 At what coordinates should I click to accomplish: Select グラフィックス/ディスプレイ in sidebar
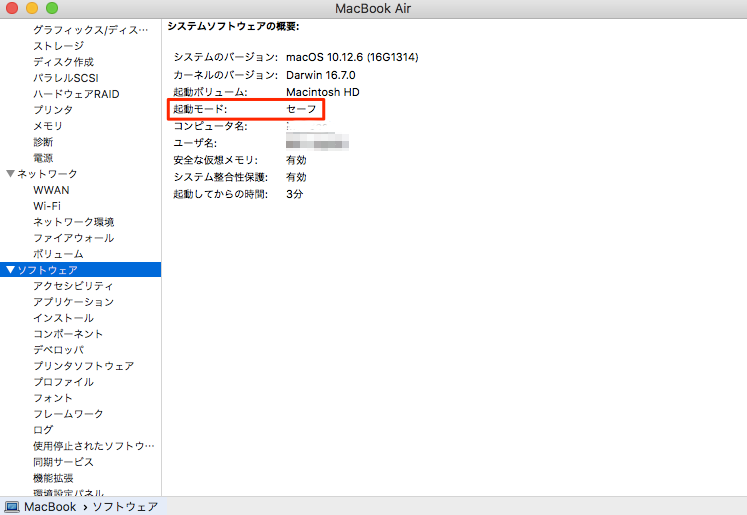coord(91,30)
